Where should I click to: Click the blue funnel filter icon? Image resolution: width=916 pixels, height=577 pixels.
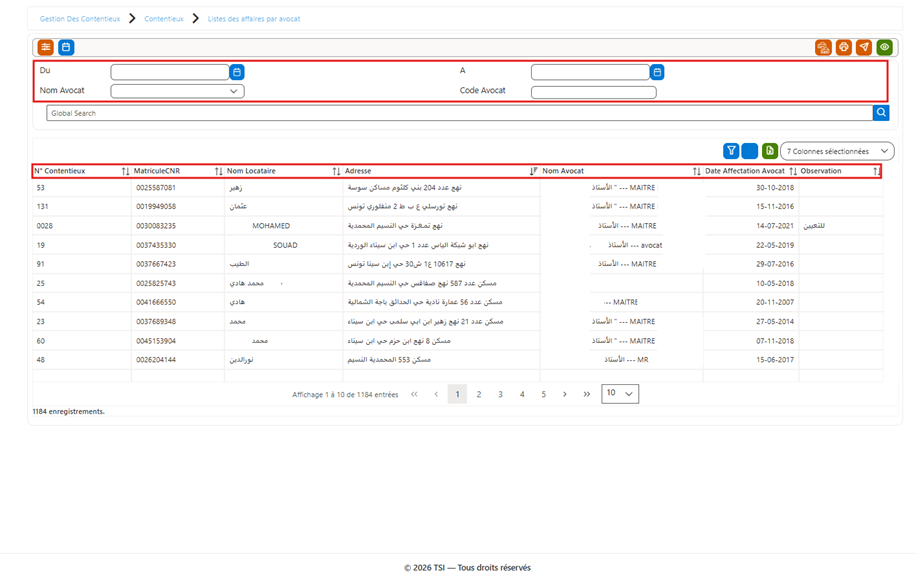coord(731,151)
